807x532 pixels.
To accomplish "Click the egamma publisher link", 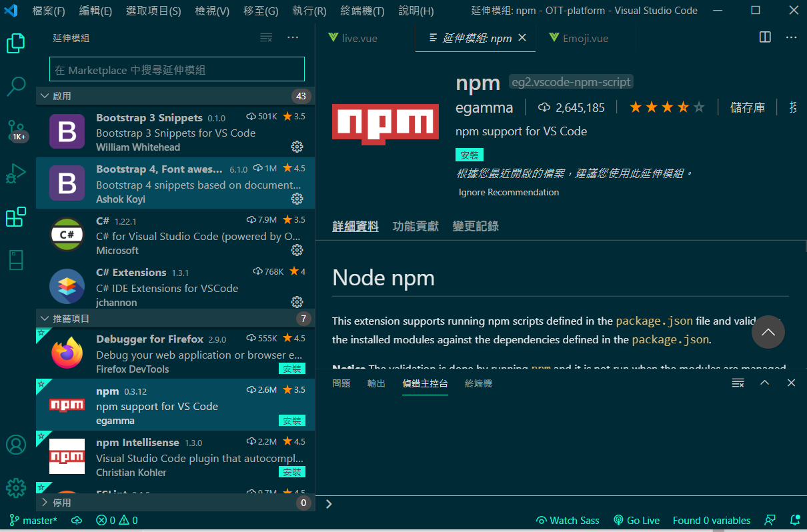I will (484, 107).
